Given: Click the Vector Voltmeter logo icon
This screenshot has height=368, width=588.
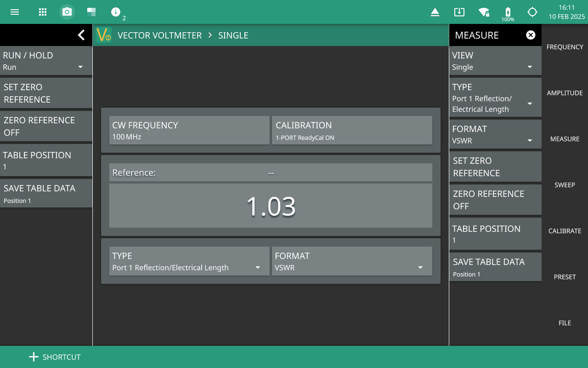Looking at the screenshot, I should pos(104,35).
